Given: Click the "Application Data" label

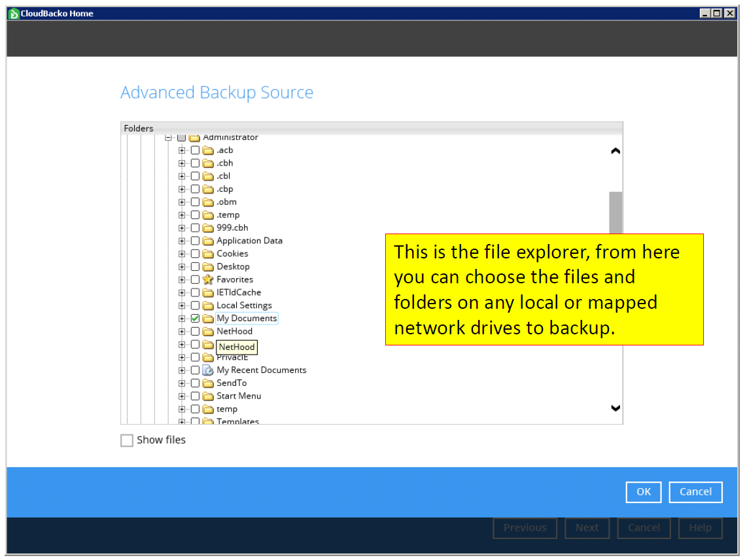Looking at the screenshot, I should point(249,241).
